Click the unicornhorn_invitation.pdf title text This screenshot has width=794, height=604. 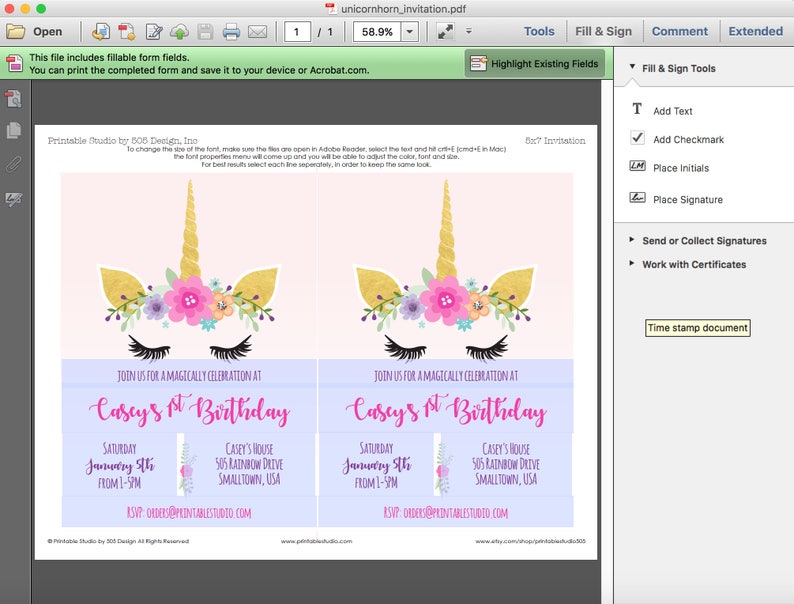coord(404,9)
